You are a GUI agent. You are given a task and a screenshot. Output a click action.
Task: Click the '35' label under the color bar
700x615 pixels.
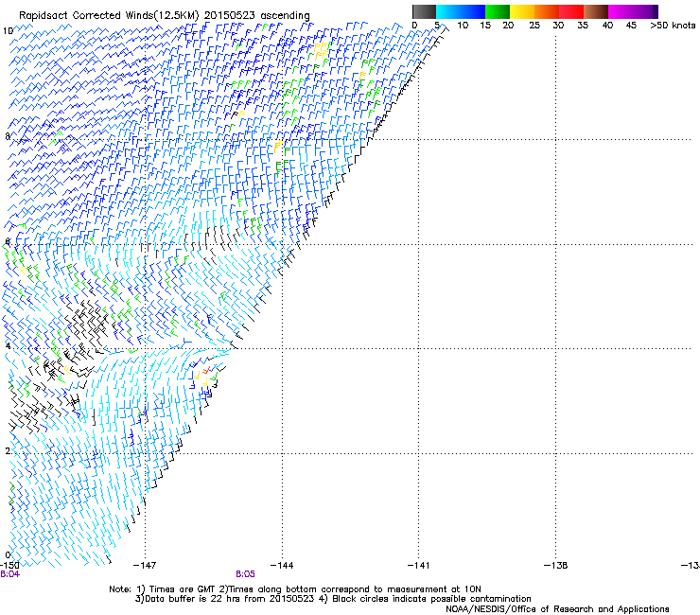tap(583, 25)
